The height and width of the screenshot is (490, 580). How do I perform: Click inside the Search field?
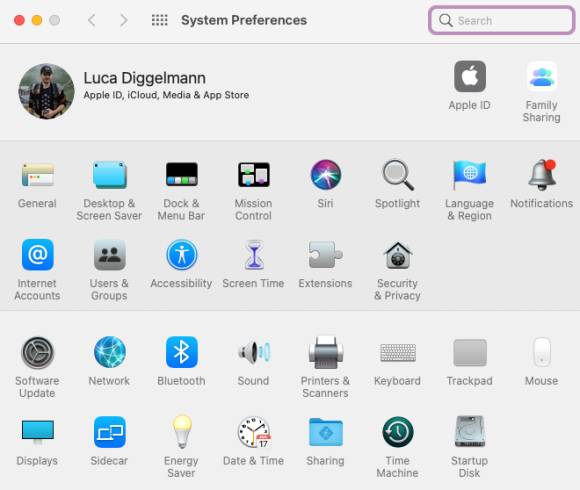502,20
